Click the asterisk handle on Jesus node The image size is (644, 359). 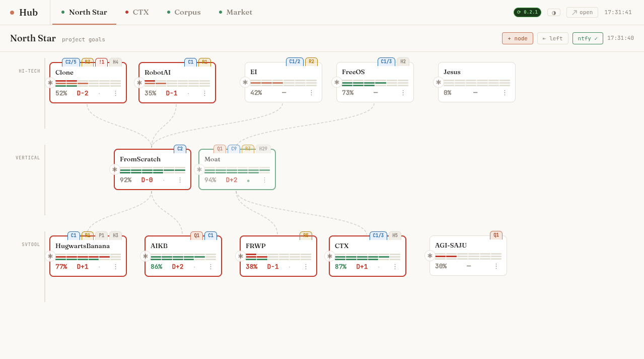[439, 82]
